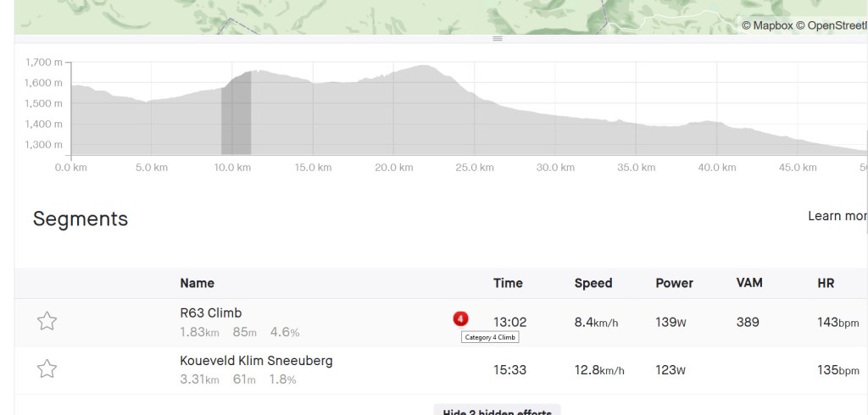Click the red Category 4 climb badge
The width and height of the screenshot is (868, 415).
point(460,319)
